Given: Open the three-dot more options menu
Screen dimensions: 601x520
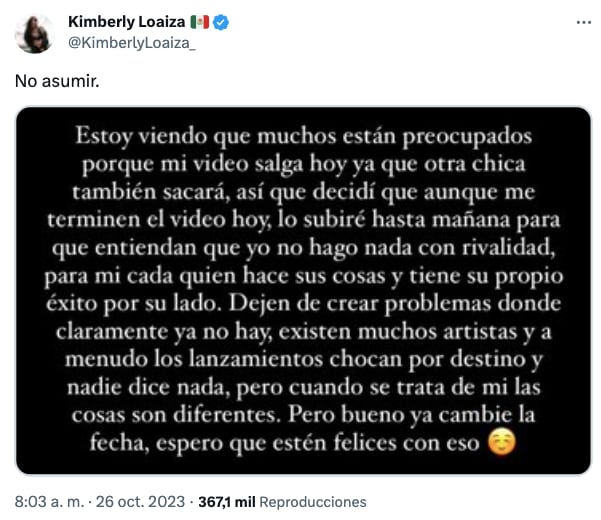Looking at the screenshot, I should pyautogui.click(x=583, y=23).
